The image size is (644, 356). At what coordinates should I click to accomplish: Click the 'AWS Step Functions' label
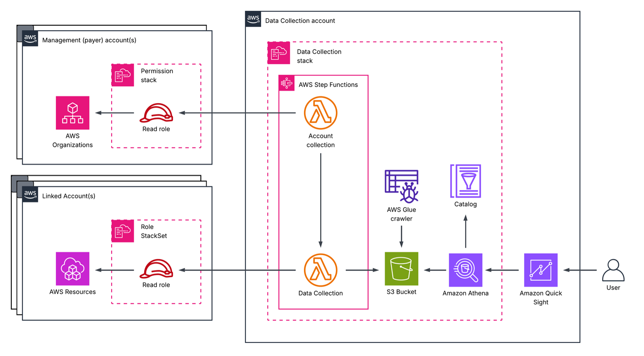(328, 85)
